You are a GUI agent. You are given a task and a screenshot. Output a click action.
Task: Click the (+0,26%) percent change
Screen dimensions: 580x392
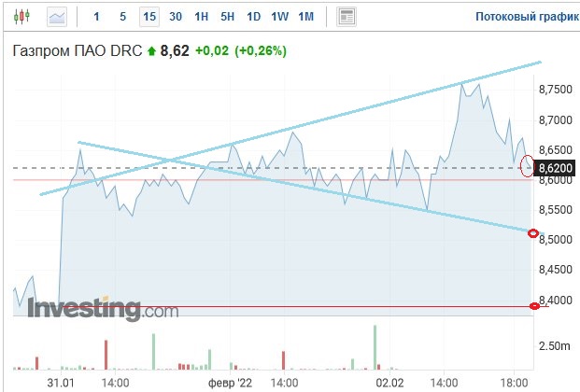261,50
